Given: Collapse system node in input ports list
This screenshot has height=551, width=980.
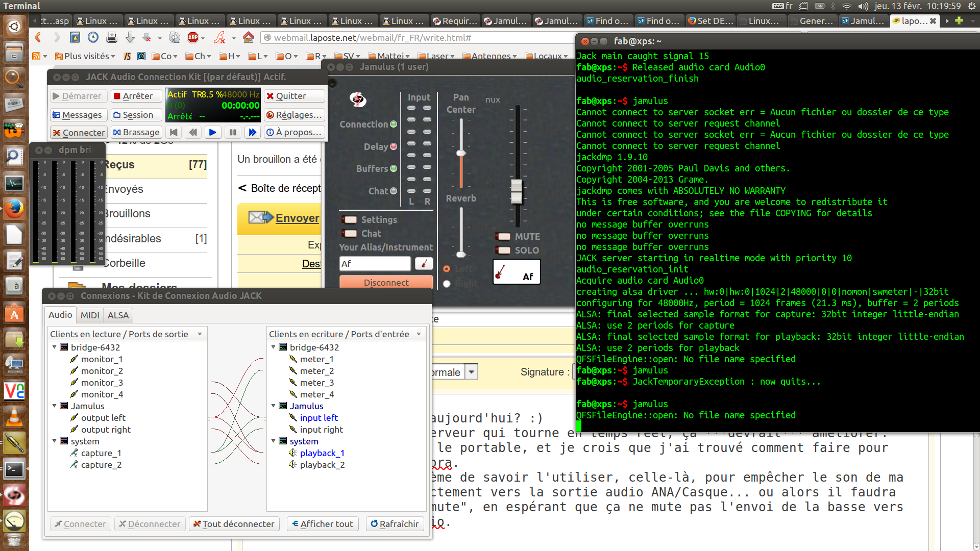Looking at the screenshot, I should (274, 441).
